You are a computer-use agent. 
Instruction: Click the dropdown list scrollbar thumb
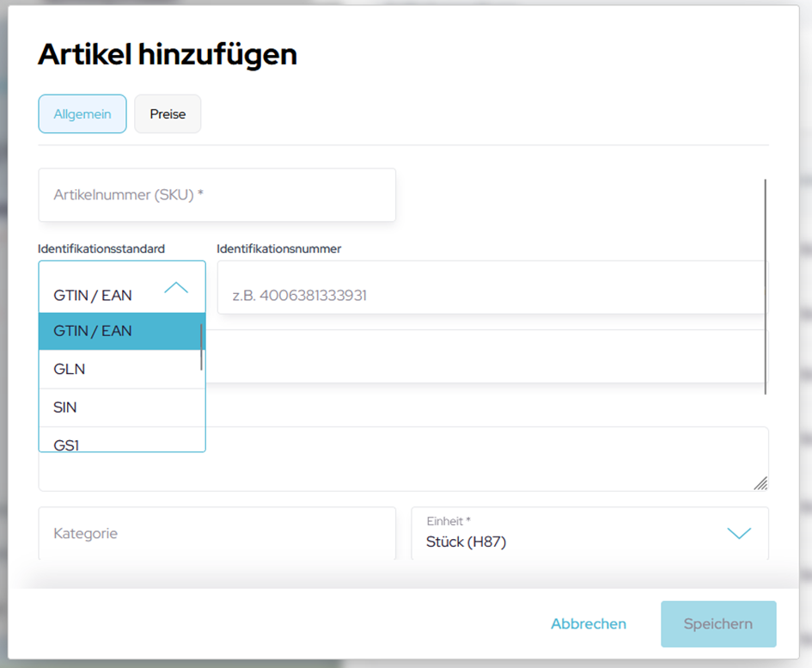(x=202, y=347)
